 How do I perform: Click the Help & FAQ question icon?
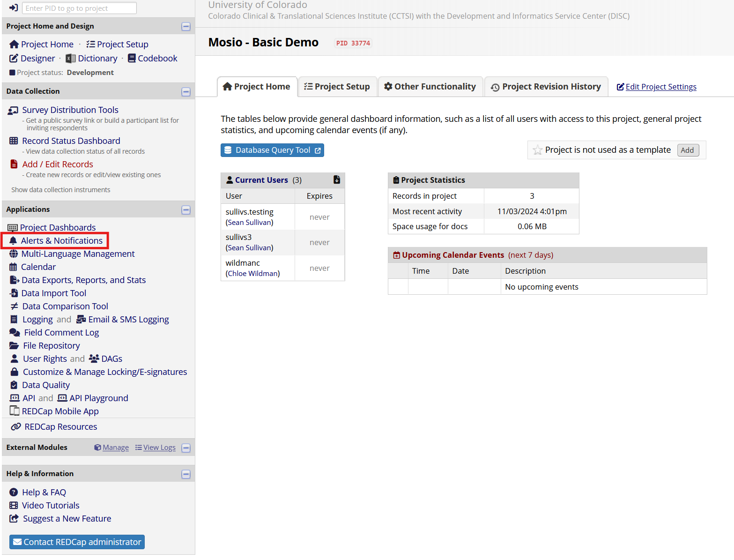point(14,492)
